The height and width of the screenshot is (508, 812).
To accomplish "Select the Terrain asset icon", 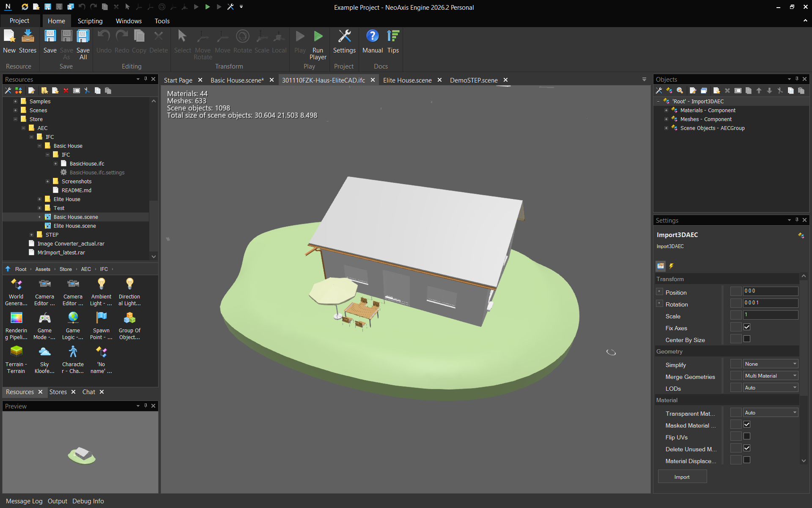I will coord(16,351).
